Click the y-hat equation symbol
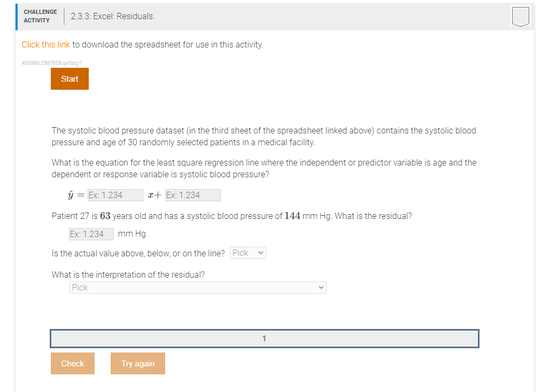Viewport: 549px width, 392px height. pyautogui.click(x=71, y=195)
